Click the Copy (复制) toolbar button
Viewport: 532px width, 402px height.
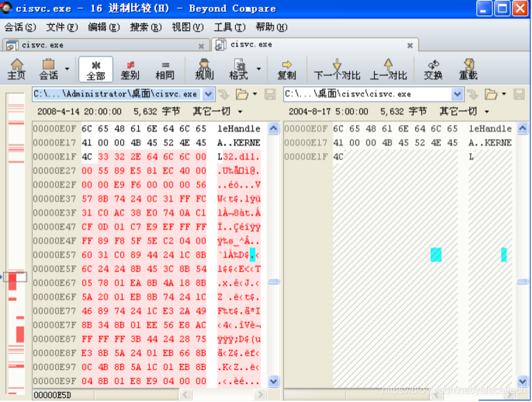click(x=286, y=69)
